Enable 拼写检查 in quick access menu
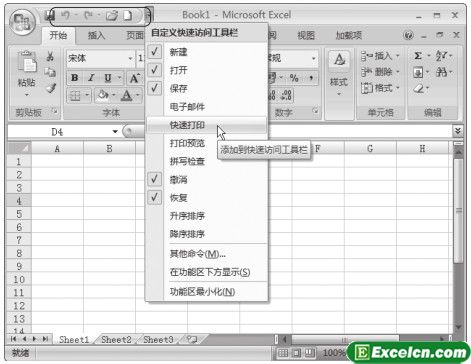 [207, 161]
